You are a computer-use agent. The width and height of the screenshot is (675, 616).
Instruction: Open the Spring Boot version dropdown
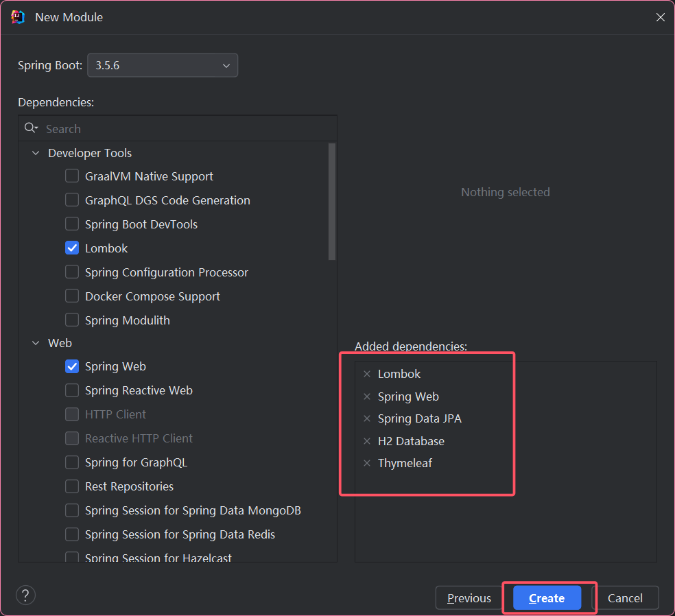pyautogui.click(x=163, y=65)
